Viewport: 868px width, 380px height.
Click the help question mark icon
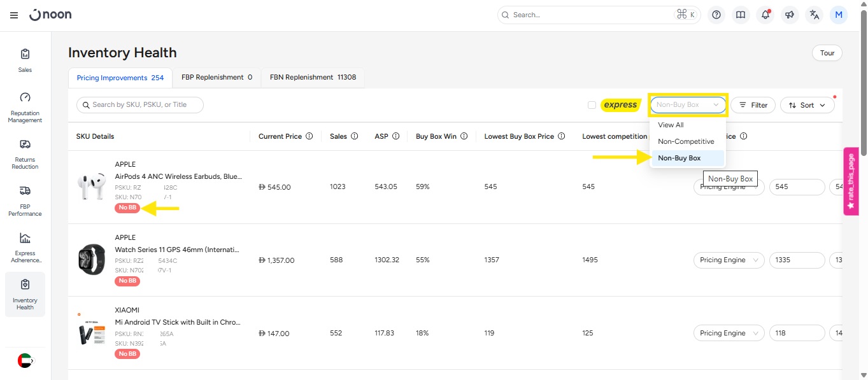(x=716, y=15)
